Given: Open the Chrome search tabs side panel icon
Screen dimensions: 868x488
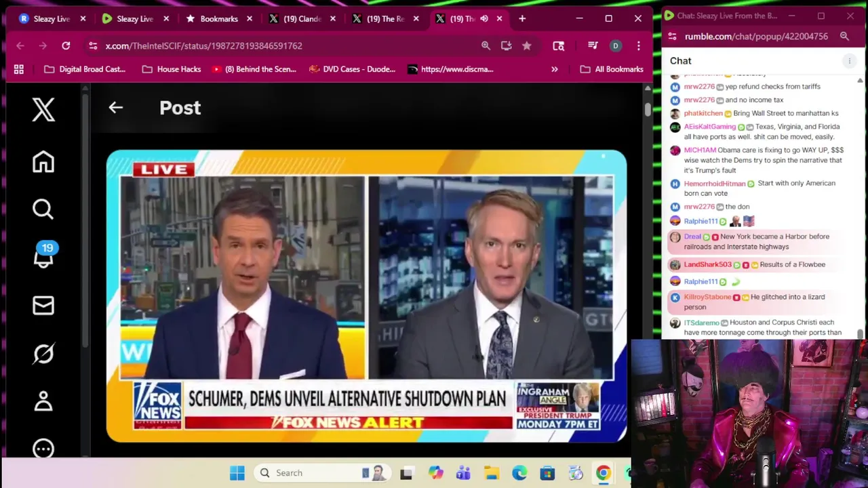Looking at the screenshot, I should point(559,45).
